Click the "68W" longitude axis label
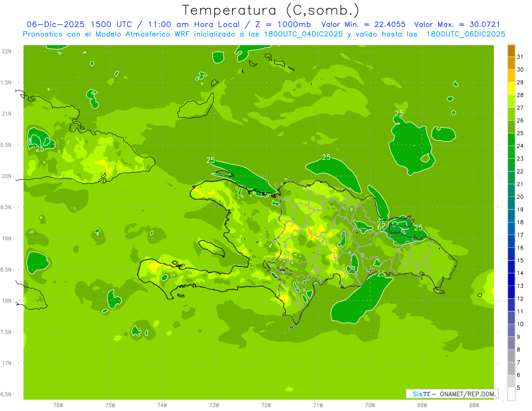This screenshot has height=411, width=532. [x=474, y=405]
